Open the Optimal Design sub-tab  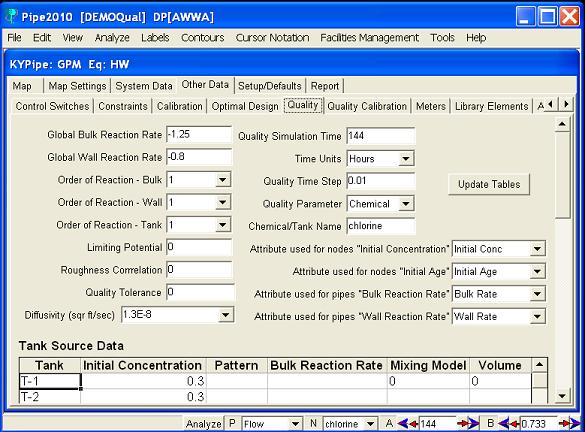pyautogui.click(x=245, y=106)
